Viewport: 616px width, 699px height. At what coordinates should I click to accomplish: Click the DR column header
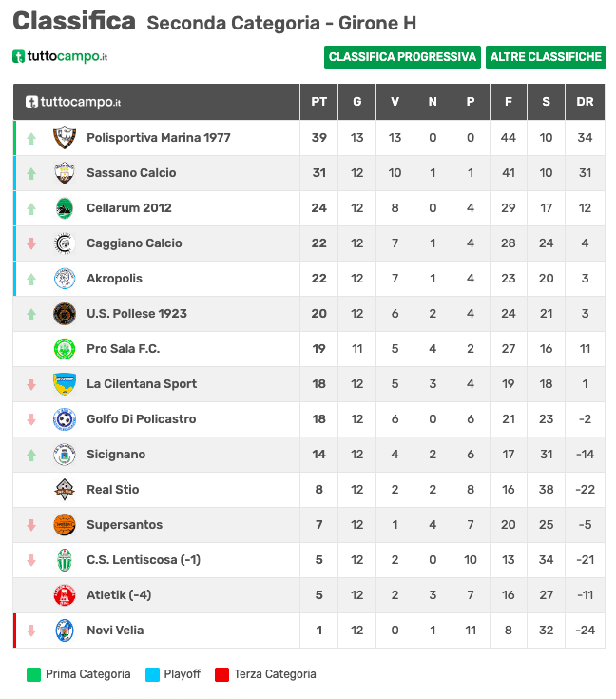[x=585, y=102]
